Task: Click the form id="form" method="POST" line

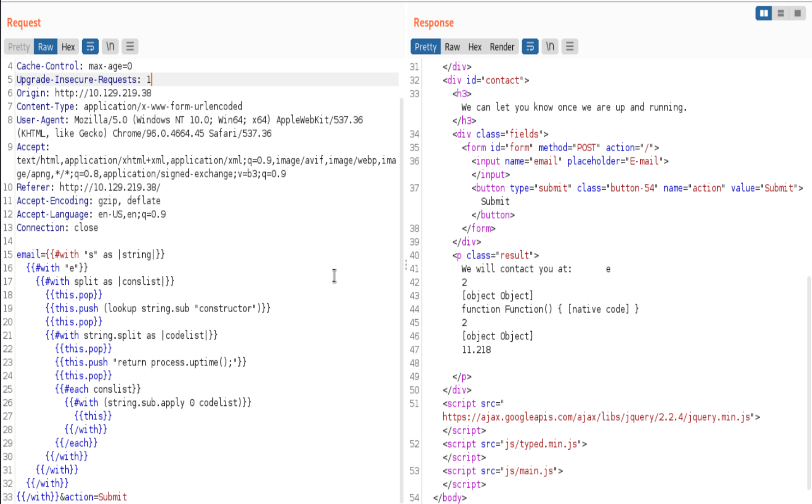Action: click(x=560, y=147)
